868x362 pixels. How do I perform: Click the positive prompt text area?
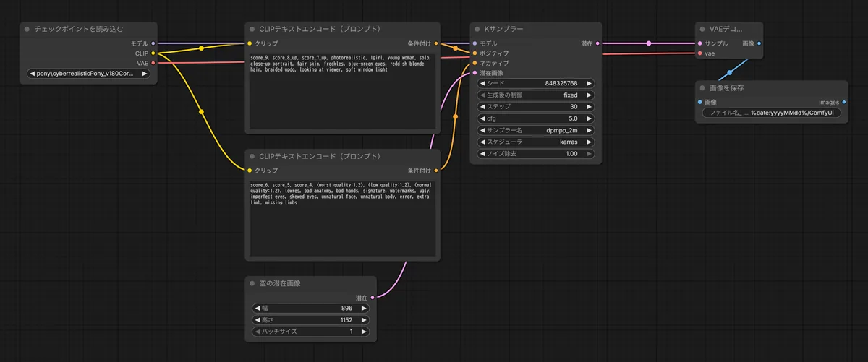343,92
